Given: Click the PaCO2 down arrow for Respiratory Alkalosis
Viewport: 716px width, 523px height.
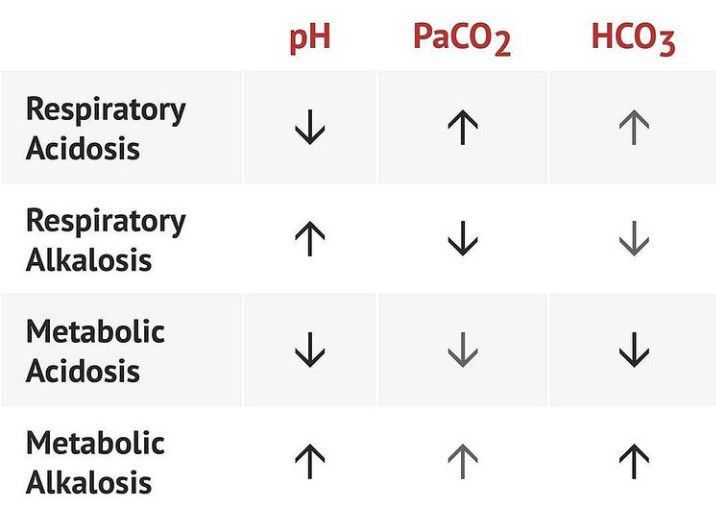Looking at the screenshot, I should (461, 239).
